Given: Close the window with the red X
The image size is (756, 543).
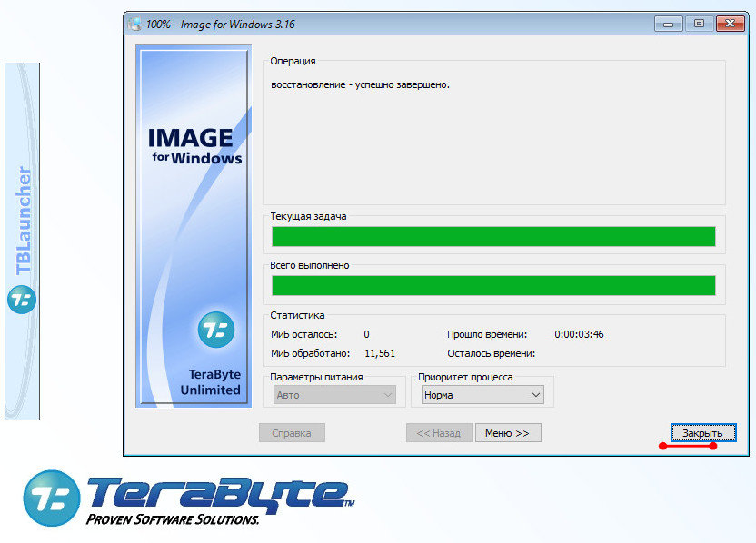Looking at the screenshot, I should click(x=730, y=24).
